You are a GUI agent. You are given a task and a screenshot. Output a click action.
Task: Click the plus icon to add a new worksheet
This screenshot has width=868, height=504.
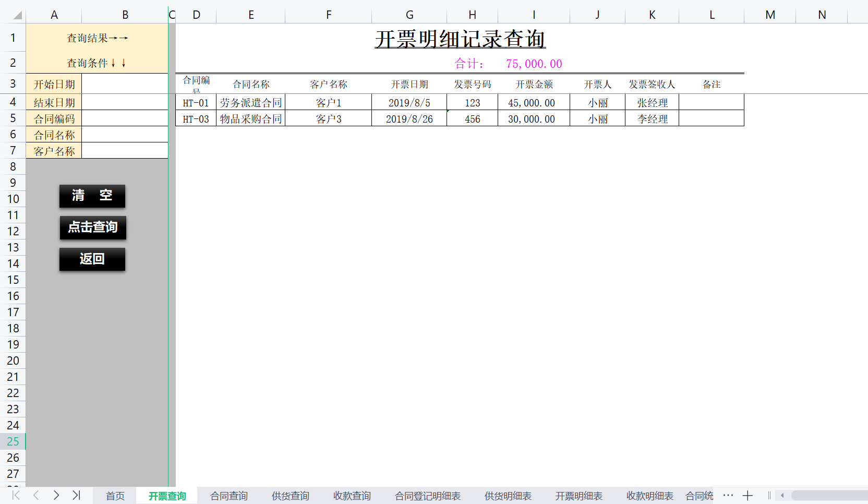[x=748, y=496]
